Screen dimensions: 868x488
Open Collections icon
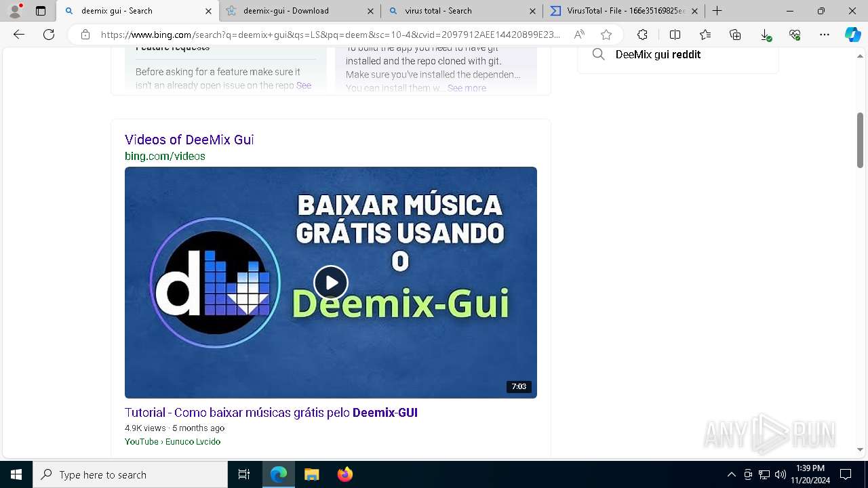[x=735, y=35]
